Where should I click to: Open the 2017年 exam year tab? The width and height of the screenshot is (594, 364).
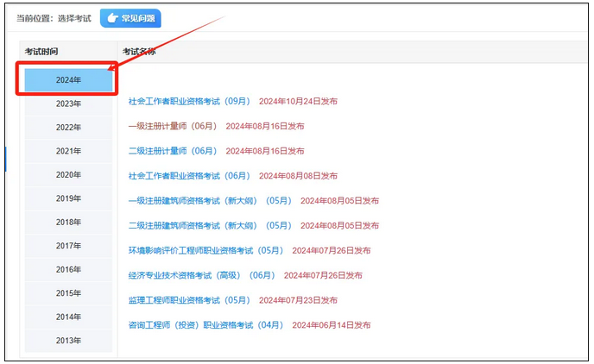68,246
